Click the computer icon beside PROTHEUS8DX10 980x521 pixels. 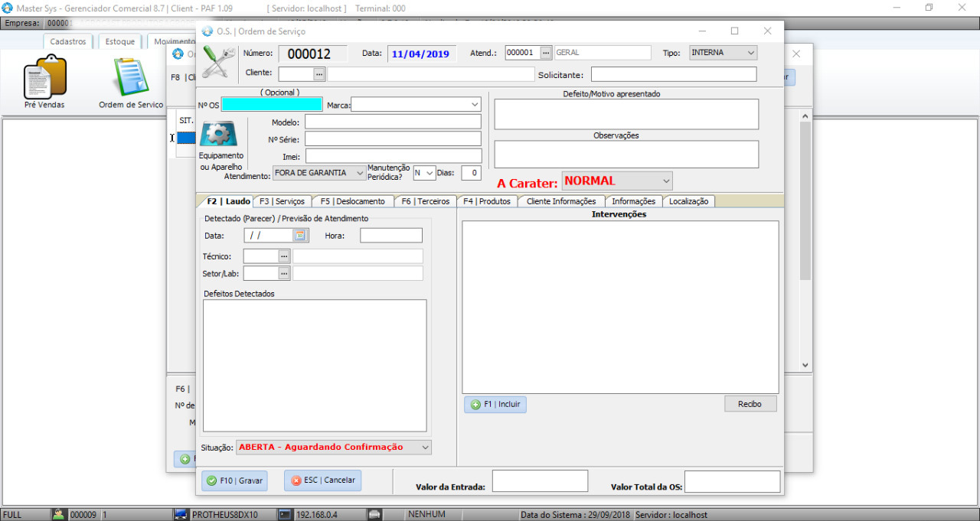point(181,515)
